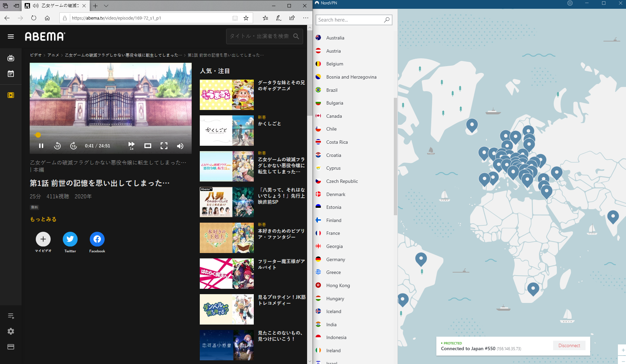Click the アニメ breadcrumb link
Screen dimensions: 626x364
53,55
